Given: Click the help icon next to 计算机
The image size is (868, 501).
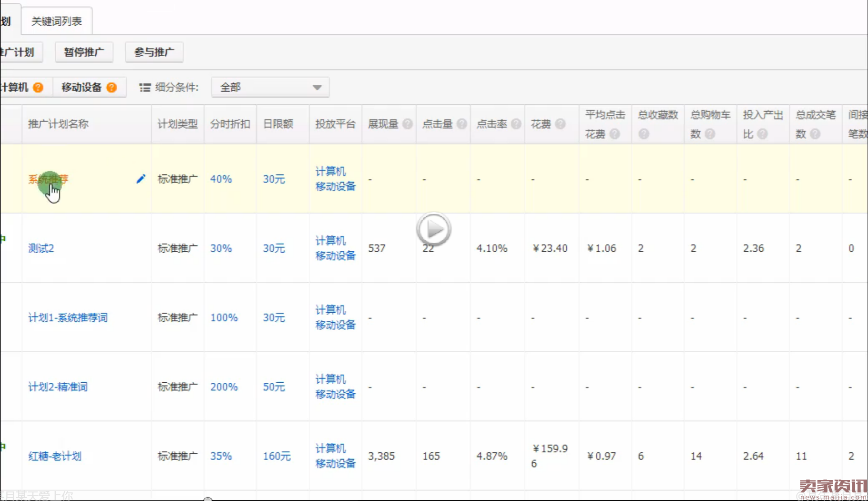Looking at the screenshot, I should 38,87.
